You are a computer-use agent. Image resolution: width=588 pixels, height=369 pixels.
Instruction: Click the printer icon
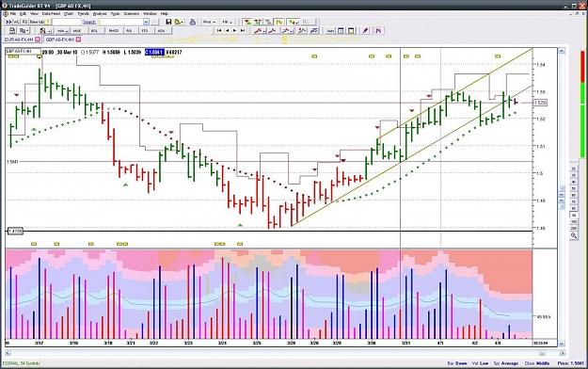click(x=192, y=22)
